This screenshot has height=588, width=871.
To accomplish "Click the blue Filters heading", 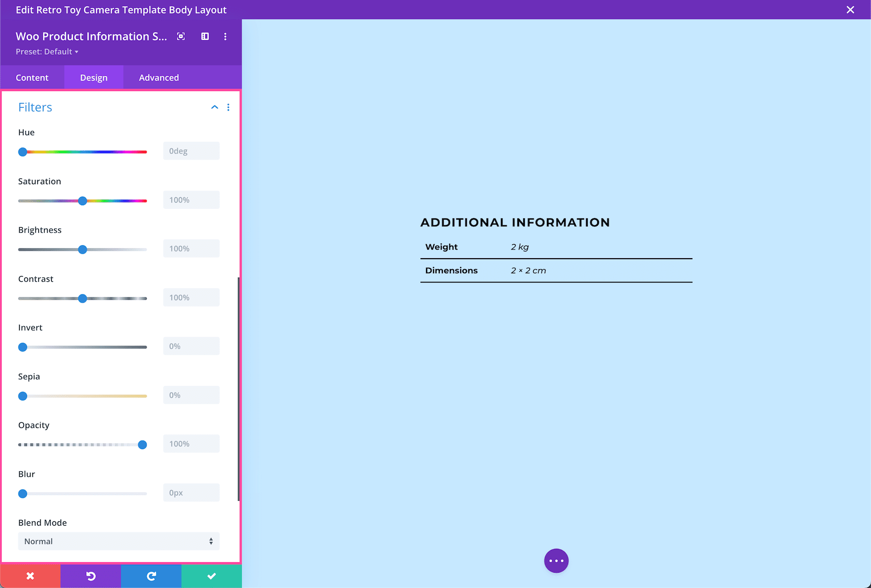I will coord(35,107).
